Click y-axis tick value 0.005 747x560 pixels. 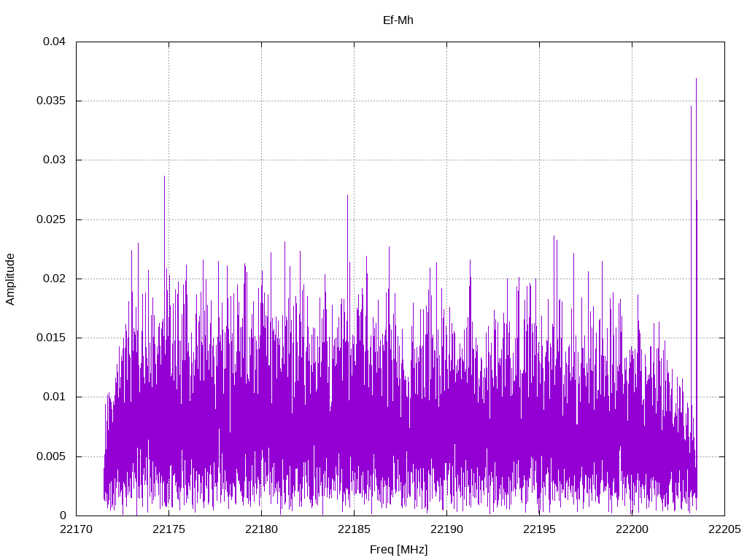tap(51, 456)
